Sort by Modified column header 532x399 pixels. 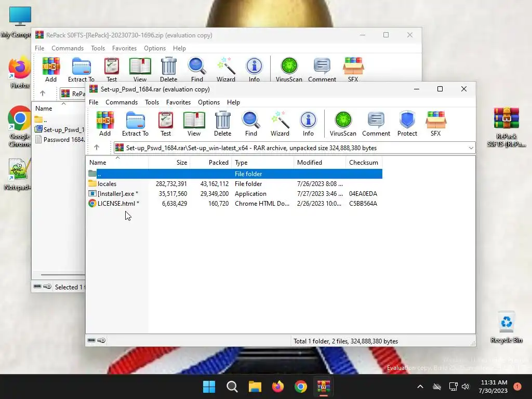320,163
